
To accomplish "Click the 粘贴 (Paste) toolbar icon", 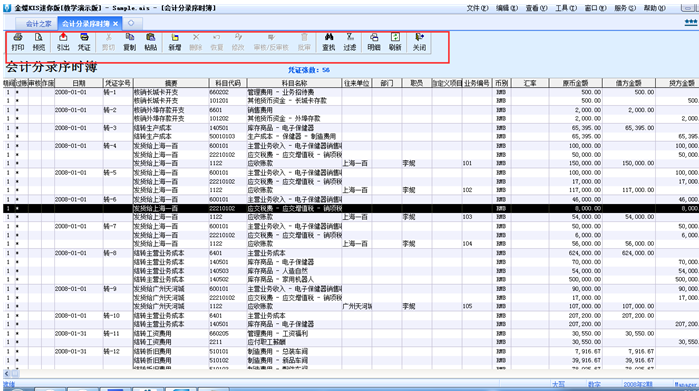I will pyautogui.click(x=151, y=42).
